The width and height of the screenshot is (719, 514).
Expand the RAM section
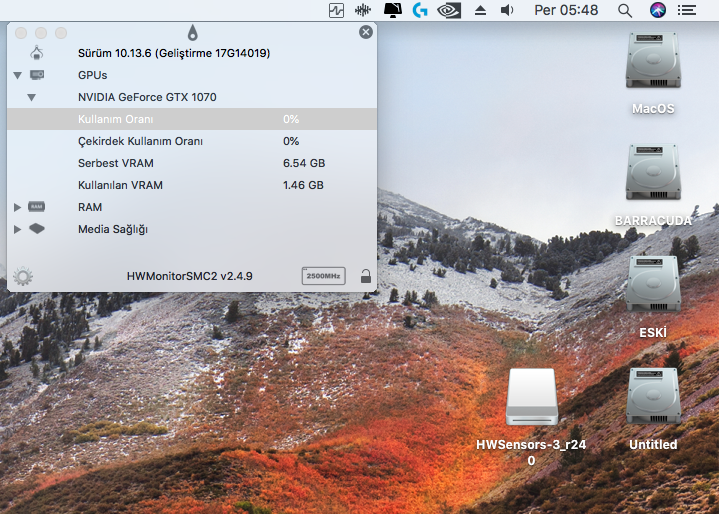click(x=17, y=207)
